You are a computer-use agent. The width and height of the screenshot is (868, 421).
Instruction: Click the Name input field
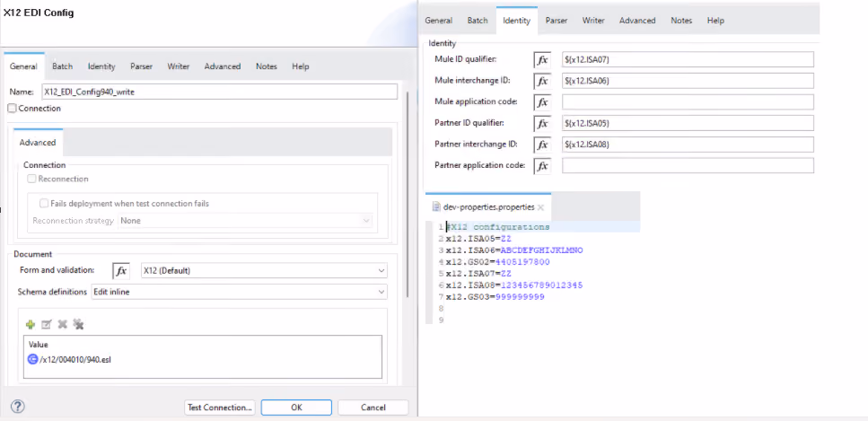219,92
